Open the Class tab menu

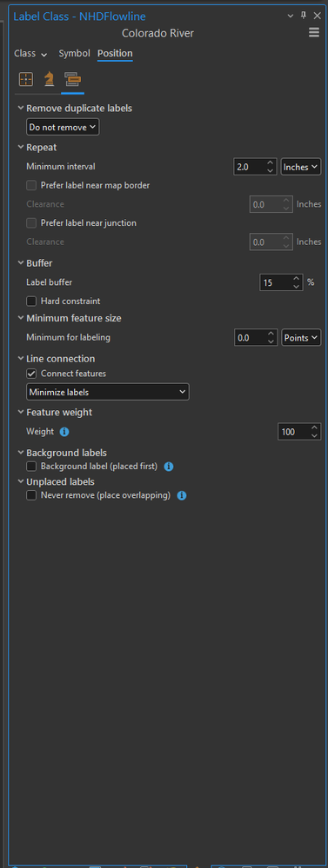click(x=30, y=54)
